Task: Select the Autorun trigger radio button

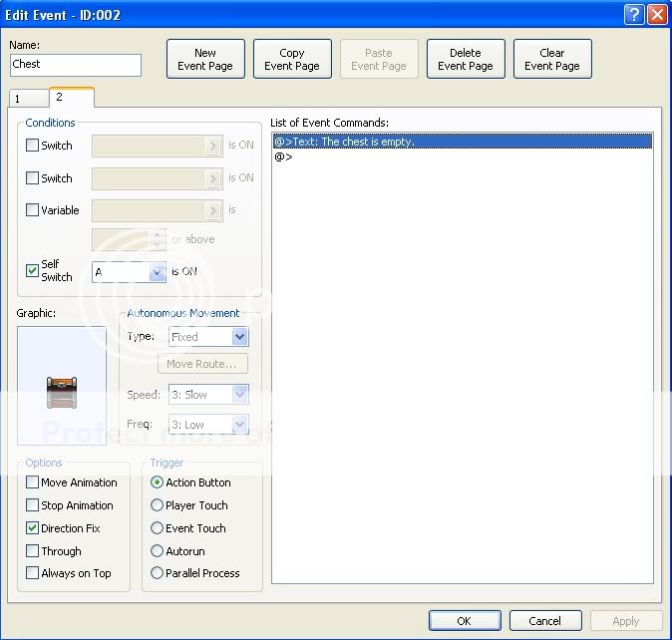Action: click(x=157, y=551)
